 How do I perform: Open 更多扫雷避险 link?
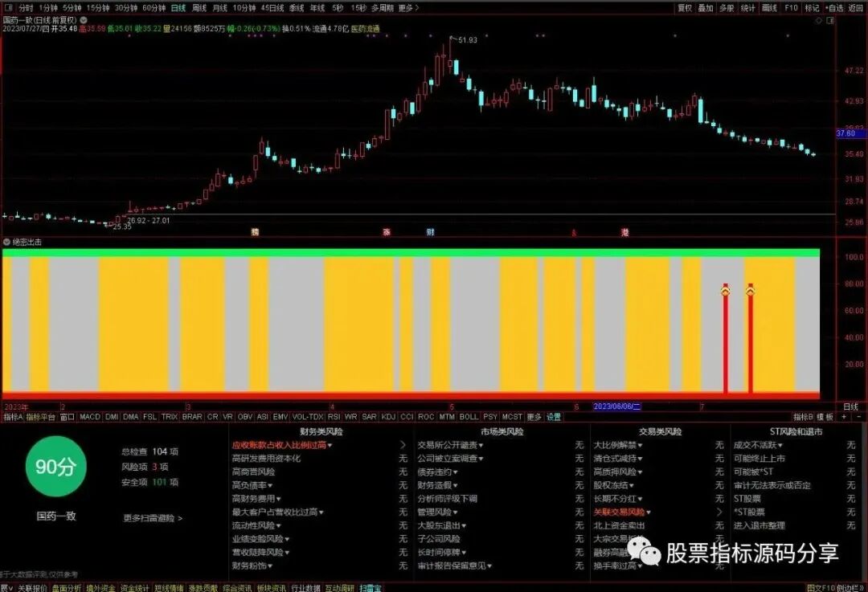(153, 518)
